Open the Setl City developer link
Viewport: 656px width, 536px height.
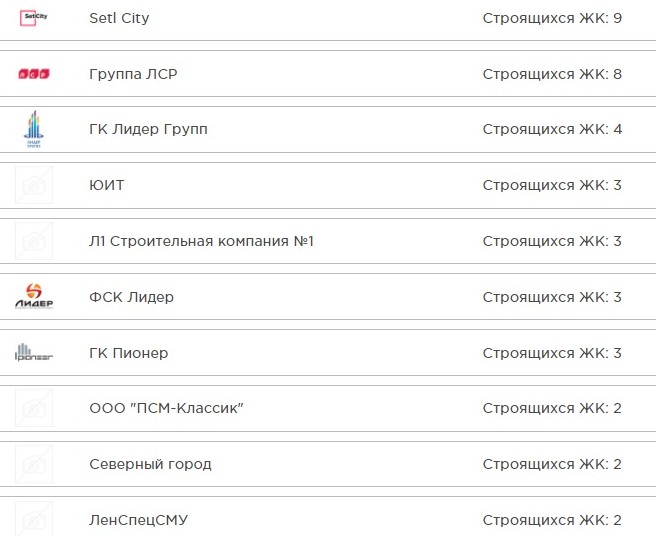pos(119,18)
